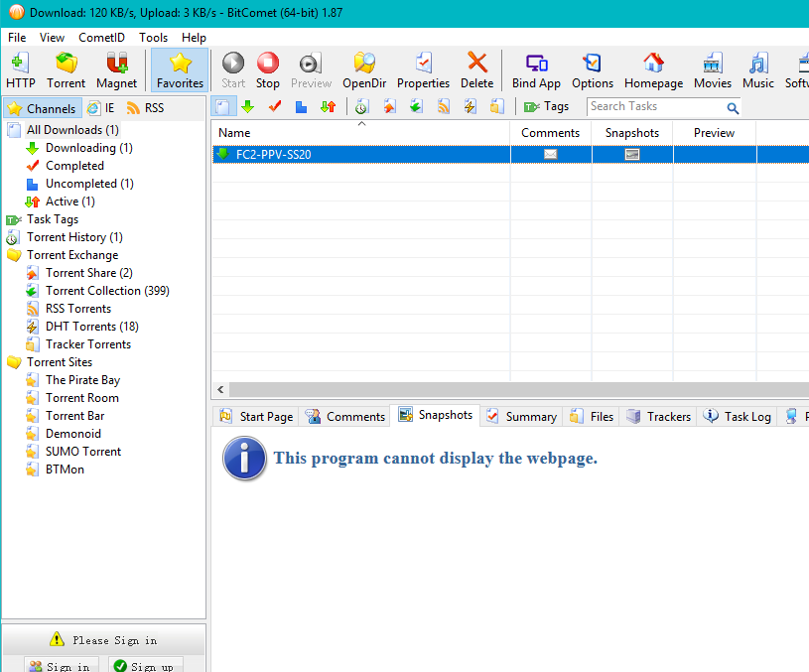Open the Music toolbar shortcut
This screenshot has width=809, height=672.
click(758, 70)
